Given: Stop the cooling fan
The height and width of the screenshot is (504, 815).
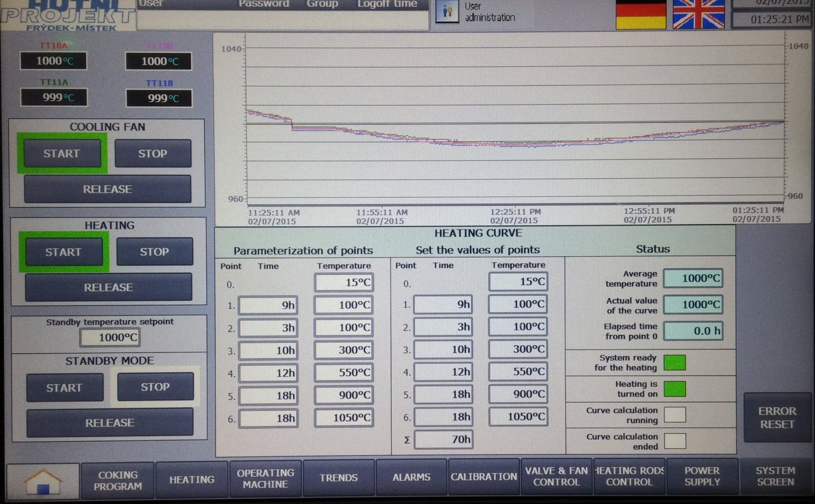Looking at the screenshot, I should (x=153, y=153).
